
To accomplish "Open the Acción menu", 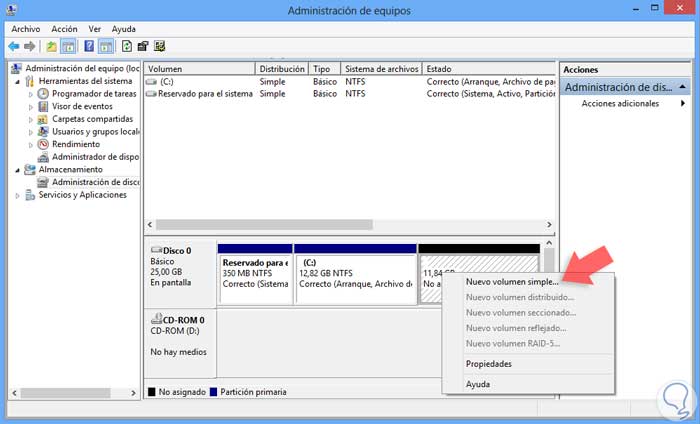I will pyautogui.click(x=64, y=29).
